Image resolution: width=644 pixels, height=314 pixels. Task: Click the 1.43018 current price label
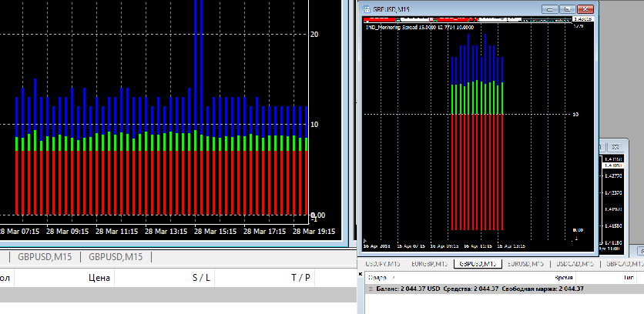[x=583, y=19]
